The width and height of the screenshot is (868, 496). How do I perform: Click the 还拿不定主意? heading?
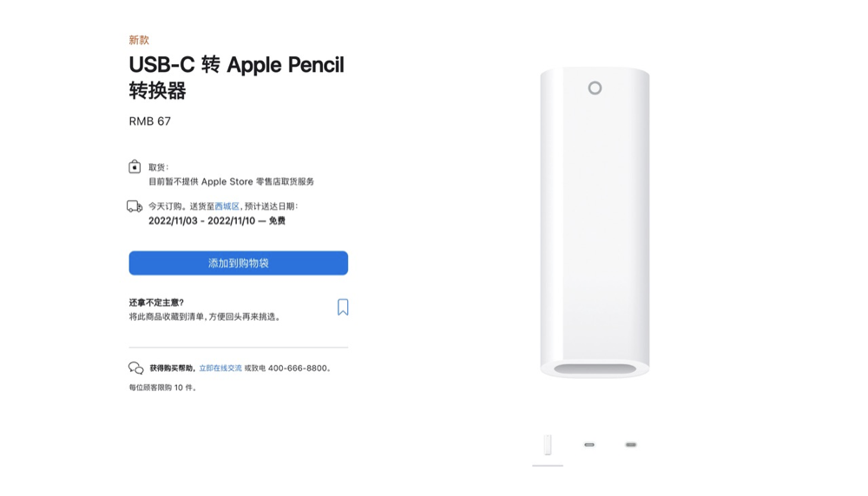point(156,303)
